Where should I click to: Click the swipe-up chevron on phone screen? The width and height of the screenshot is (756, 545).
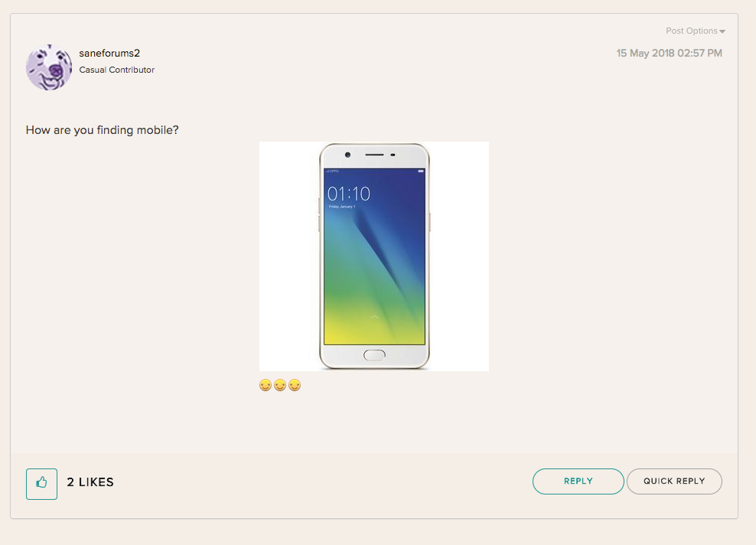375,317
